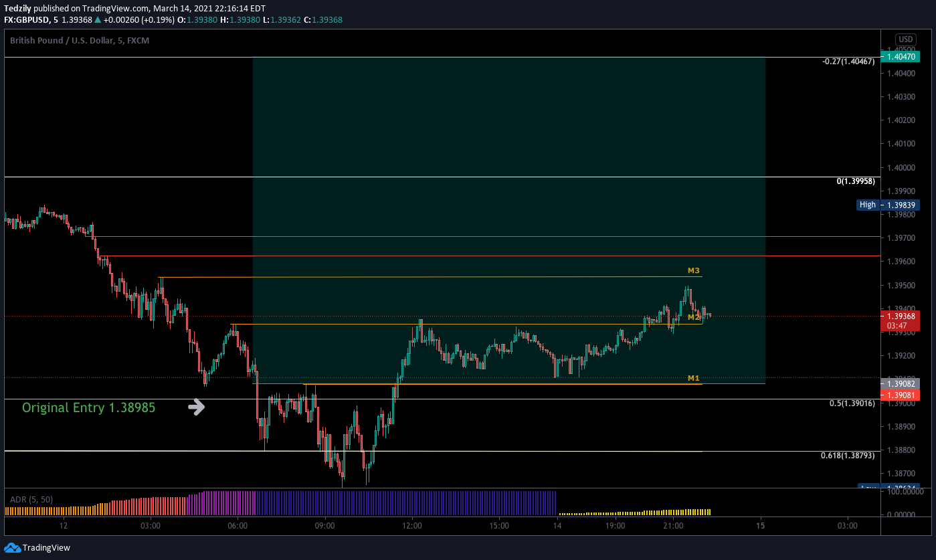Open the USD currency selector
The image size is (936, 560).
coord(906,39)
